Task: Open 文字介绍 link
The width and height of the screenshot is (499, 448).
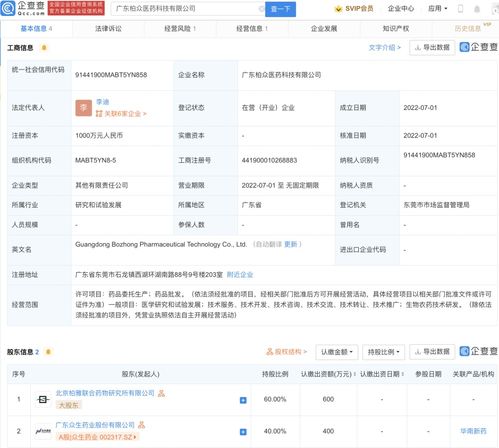Action: [385, 48]
